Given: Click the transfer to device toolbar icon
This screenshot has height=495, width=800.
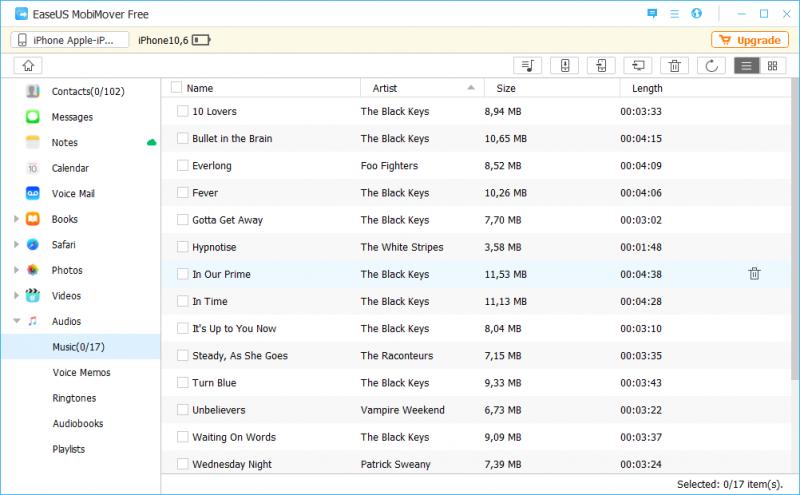Looking at the screenshot, I should (565, 65).
